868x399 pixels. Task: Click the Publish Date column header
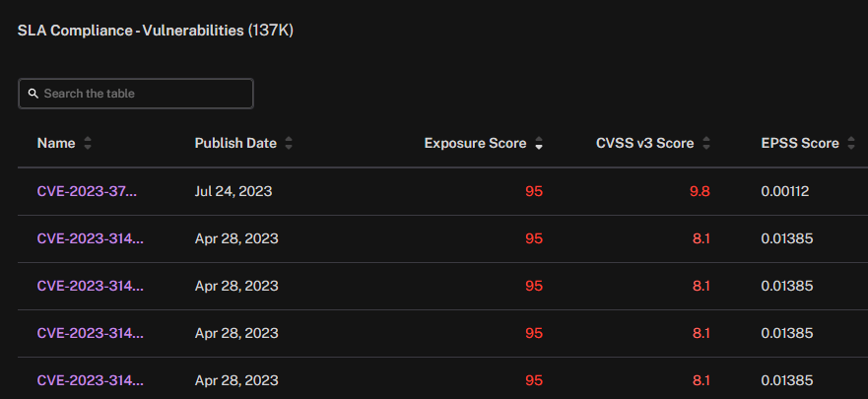pos(235,143)
